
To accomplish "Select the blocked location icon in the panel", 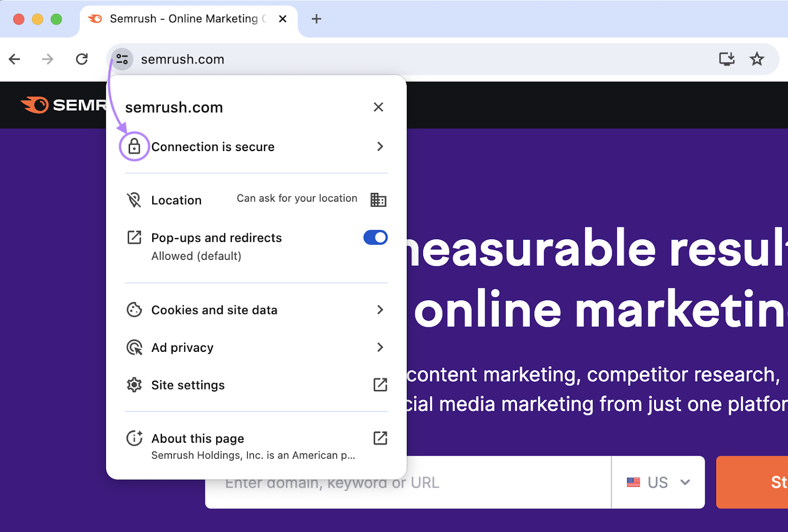I will [134, 200].
